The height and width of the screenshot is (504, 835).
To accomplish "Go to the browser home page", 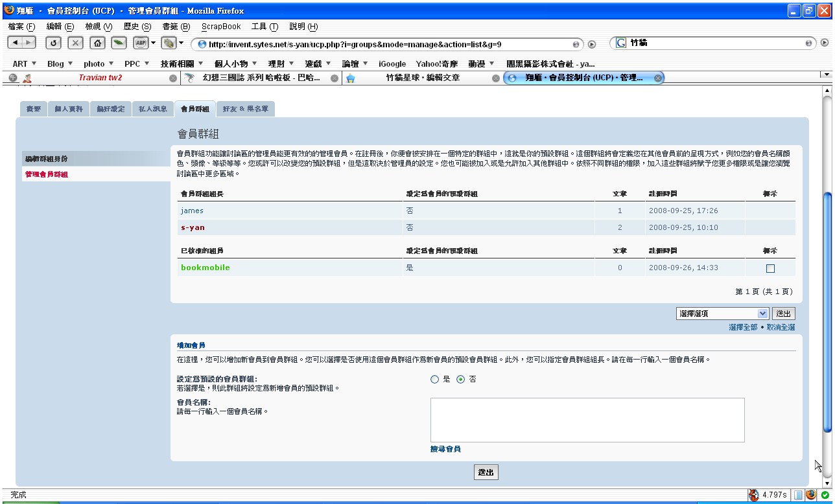I will 97,43.
